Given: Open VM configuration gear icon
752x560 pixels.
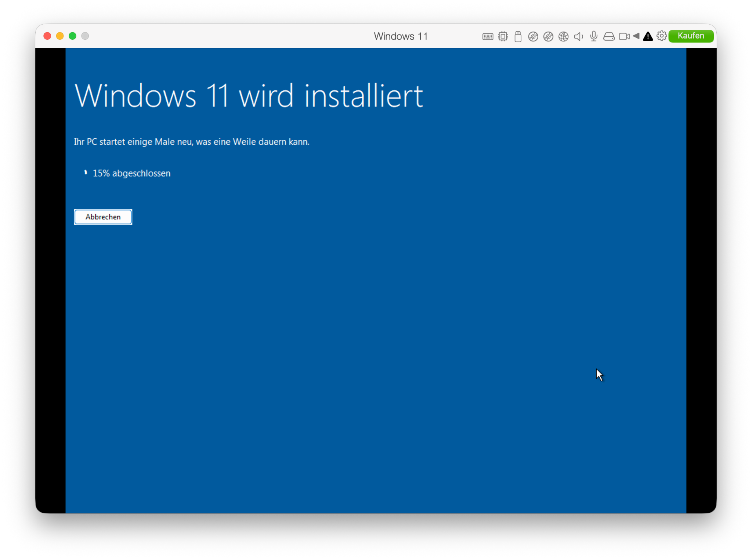Looking at the screenshot, I should pos(662,36).
